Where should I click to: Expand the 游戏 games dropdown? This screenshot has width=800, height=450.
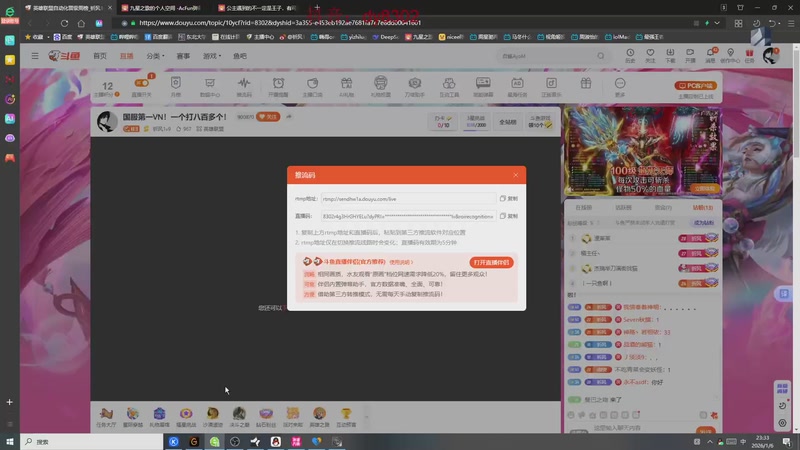coord(212,56)
